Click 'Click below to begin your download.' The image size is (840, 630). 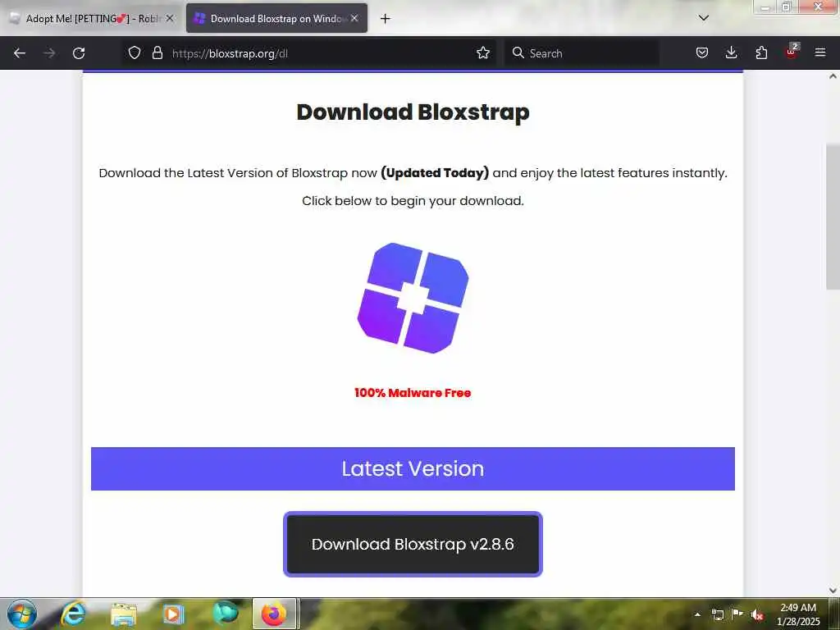pos(413,201)
